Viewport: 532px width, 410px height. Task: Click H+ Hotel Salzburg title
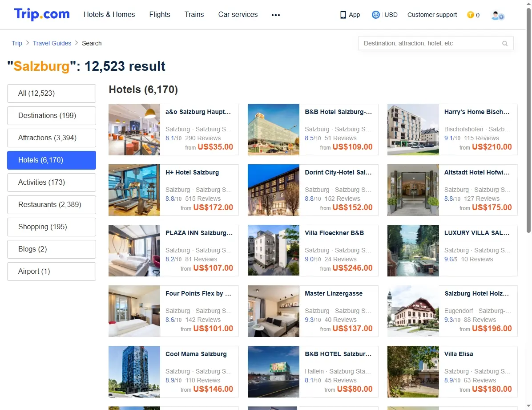(192, 172)
